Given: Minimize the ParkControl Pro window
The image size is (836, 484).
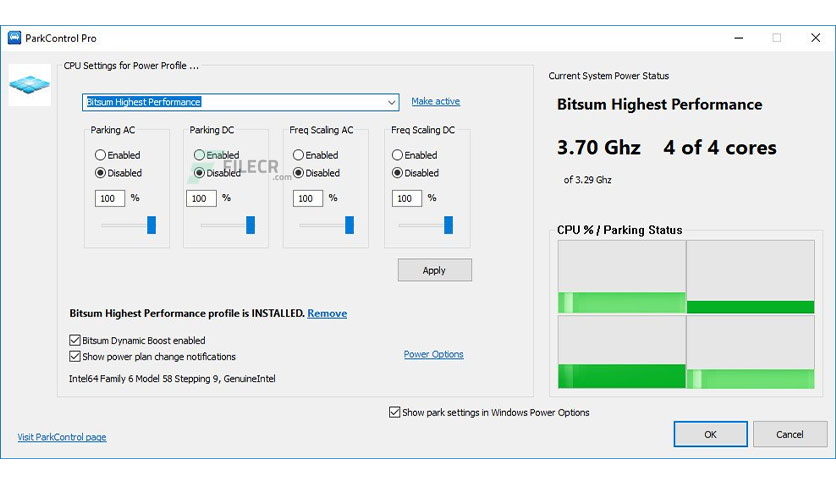Looking at the screenshot, I should click(738, 38).
